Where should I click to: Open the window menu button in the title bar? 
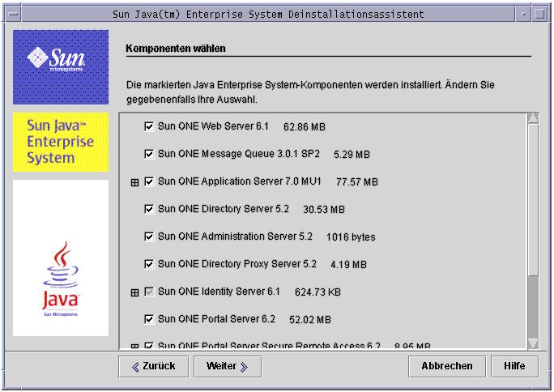point(14,14)
